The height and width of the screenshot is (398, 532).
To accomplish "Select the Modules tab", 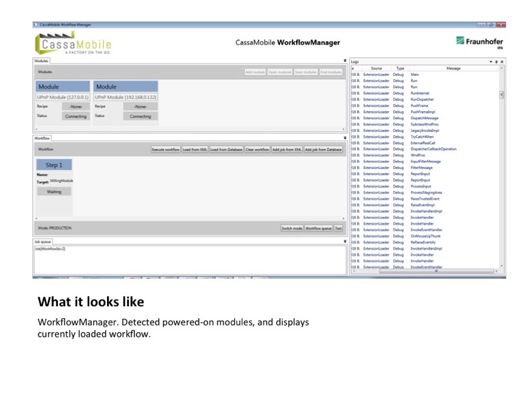I will click(x=41, y=61).
